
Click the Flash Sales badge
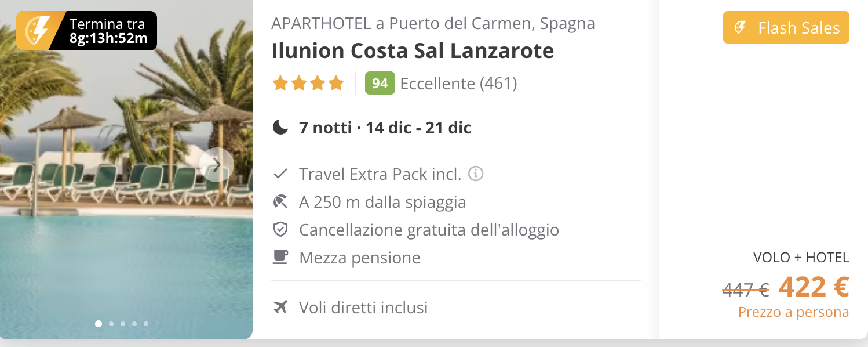(786, 28)
